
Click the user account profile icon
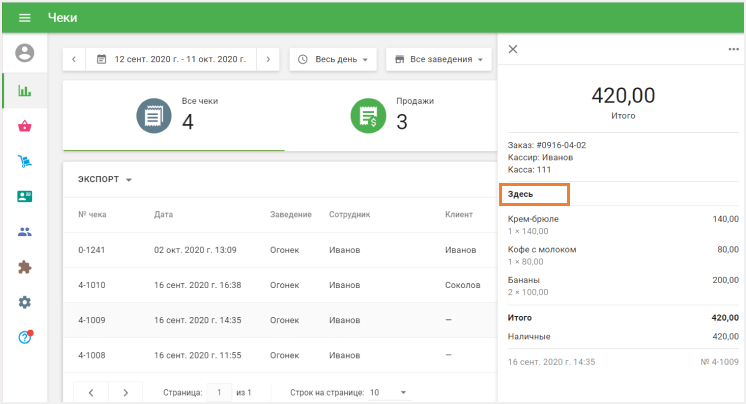tap(24, 53)
